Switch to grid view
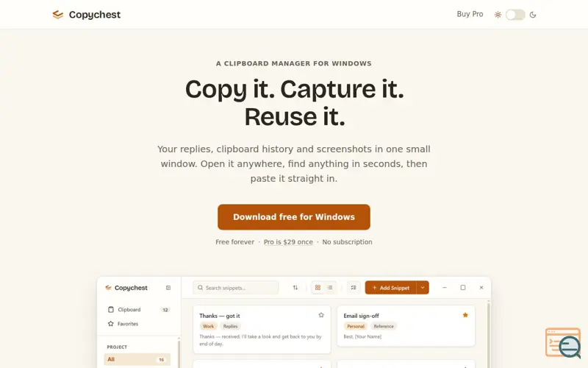The width and height of the screenshot is (588, 368). [318, 288]
